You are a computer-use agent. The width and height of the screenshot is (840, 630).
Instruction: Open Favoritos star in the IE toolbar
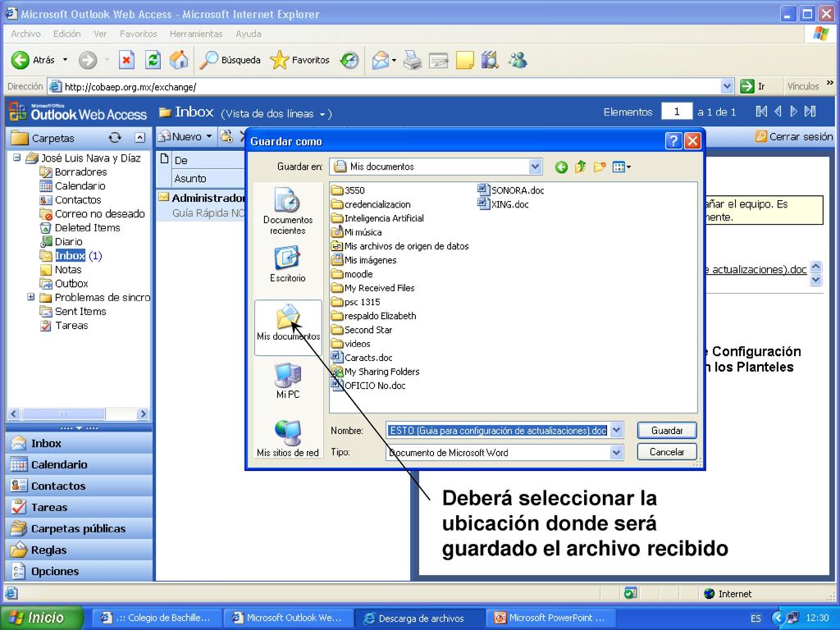[299, 60]
